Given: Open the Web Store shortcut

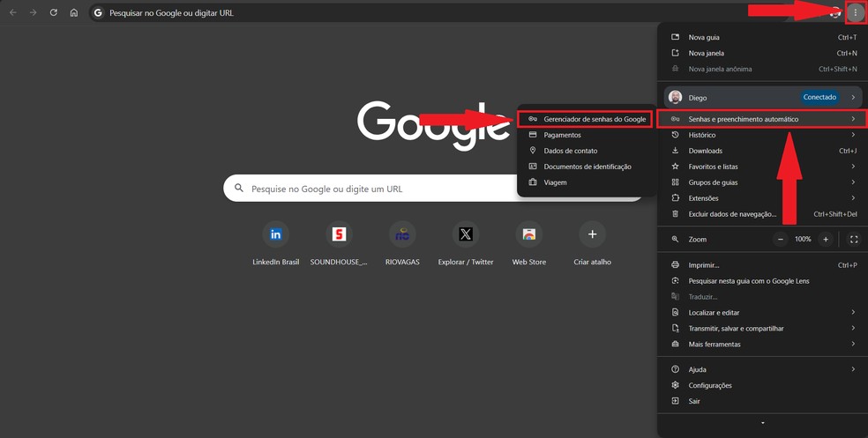Looking at the screenshot, I should tap(529, 242).
